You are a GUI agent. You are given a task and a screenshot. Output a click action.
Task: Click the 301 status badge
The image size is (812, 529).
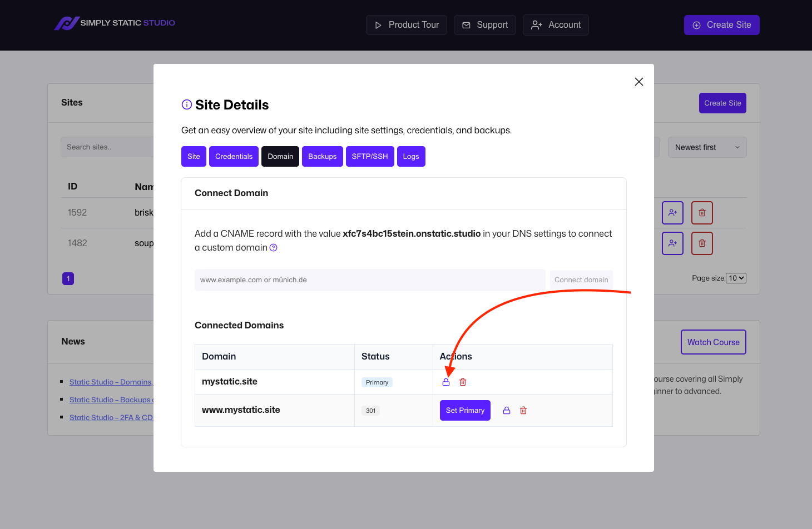[x=371, y=411]
